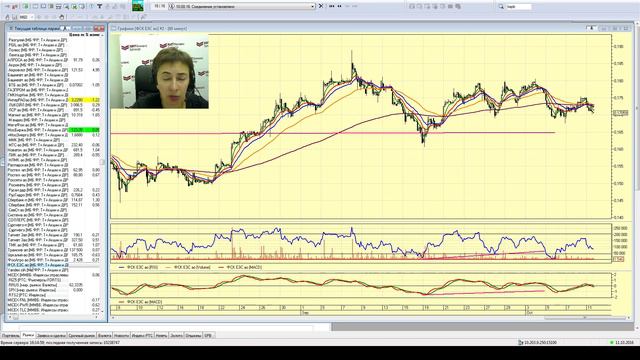Select the hand pan tool in the second toolbar
The height and width of the screenshot is (360, 640).
62,17
